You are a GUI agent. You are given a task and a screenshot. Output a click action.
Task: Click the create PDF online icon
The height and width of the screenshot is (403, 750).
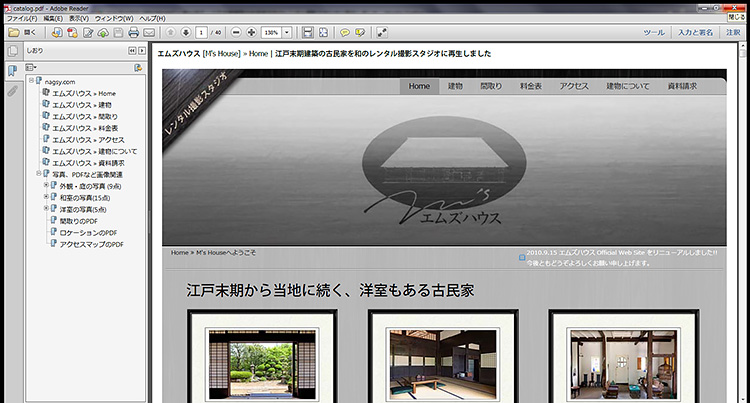(x=56, y=33)
